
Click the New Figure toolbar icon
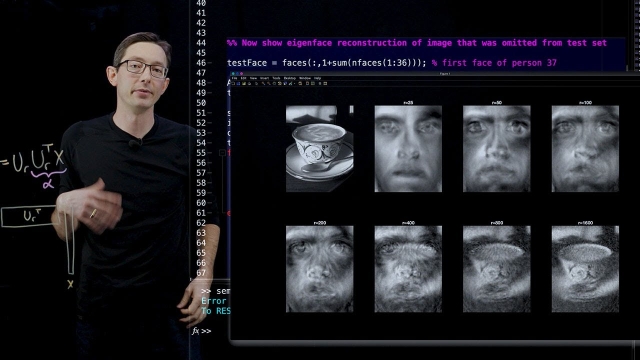[233, 83]
